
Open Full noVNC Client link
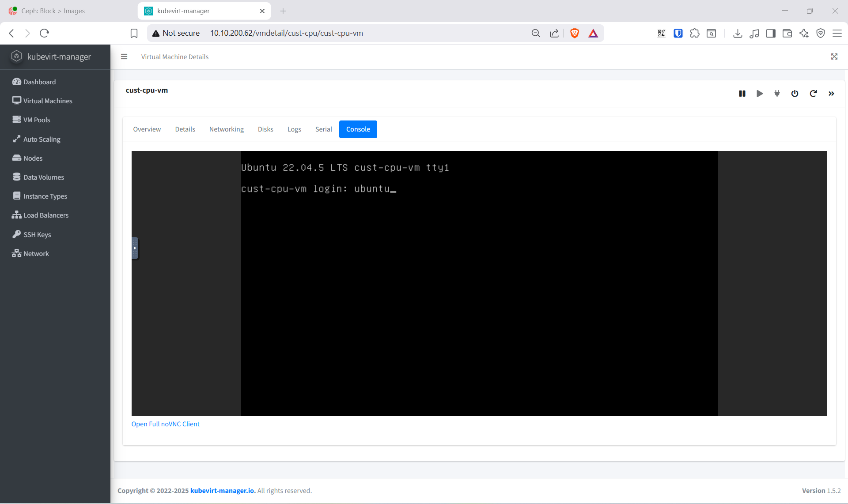(166, 424)
